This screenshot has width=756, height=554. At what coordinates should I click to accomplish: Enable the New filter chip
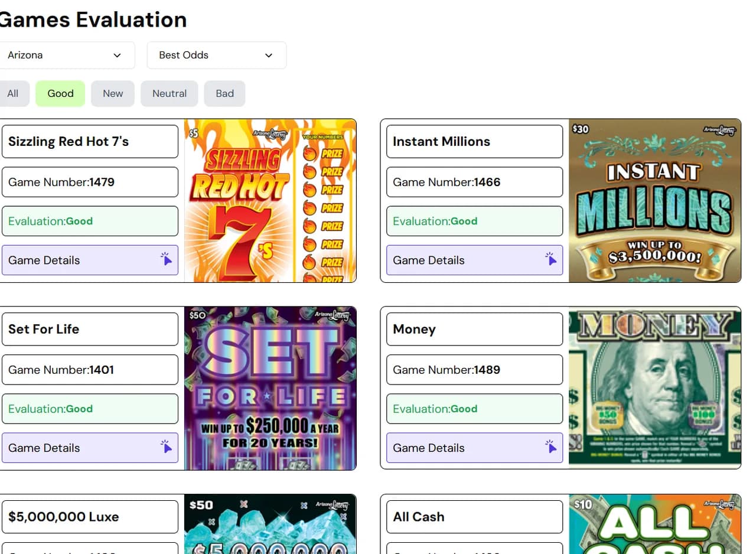tap(113, 93)
